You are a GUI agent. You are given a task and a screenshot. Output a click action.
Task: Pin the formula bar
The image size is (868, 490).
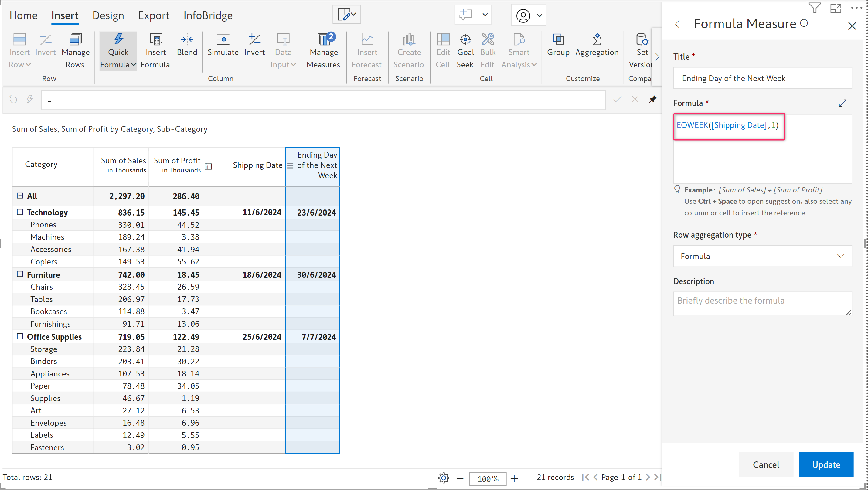click(x=653, y=99)
